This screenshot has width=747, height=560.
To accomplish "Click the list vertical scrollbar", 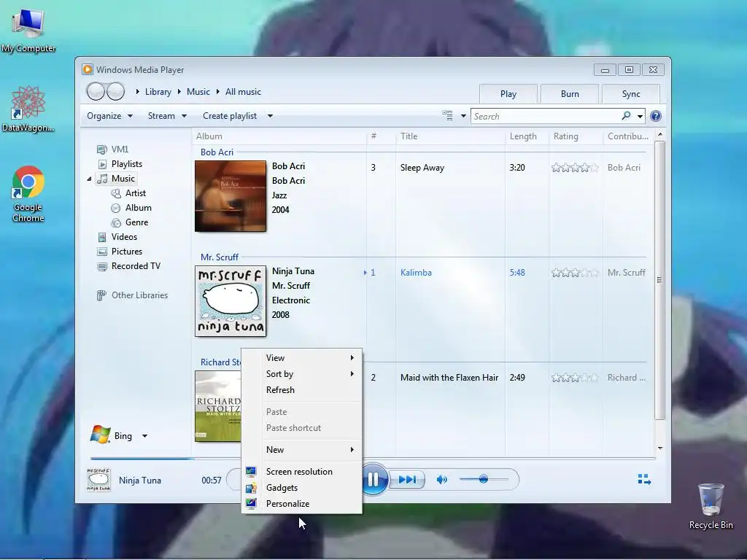I will (659, 280).
